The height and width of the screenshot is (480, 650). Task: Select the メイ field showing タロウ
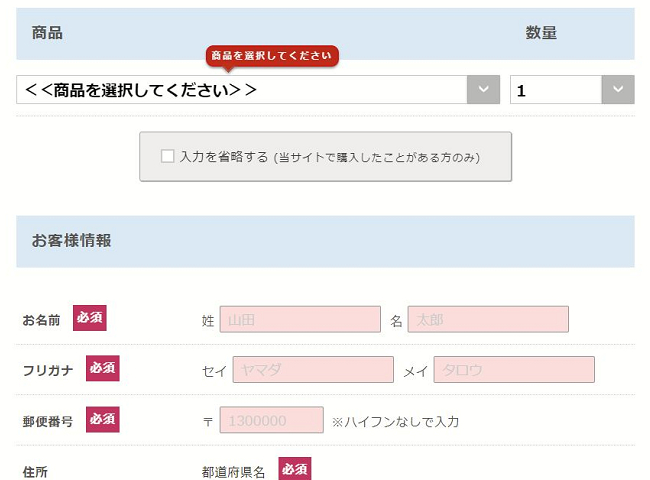pyautogui.click(x=514, y=370)
